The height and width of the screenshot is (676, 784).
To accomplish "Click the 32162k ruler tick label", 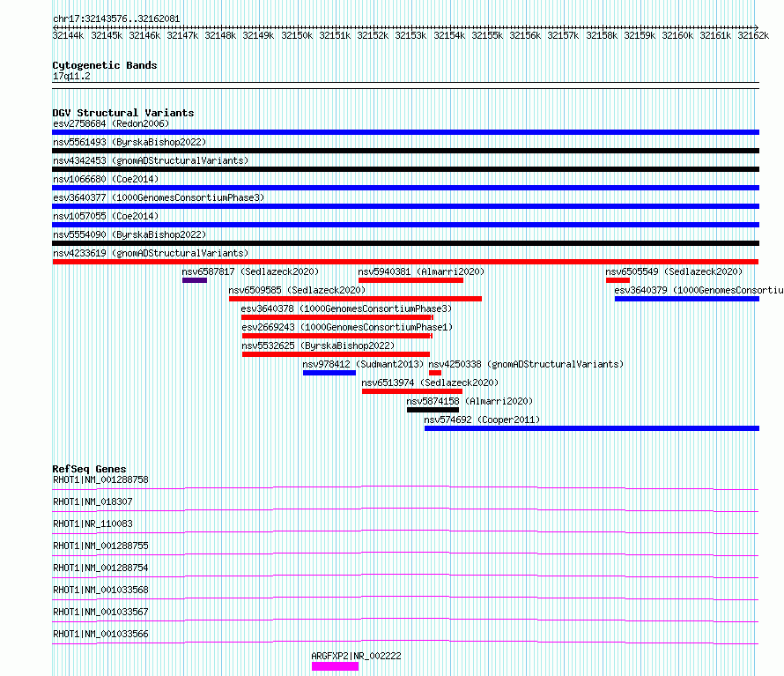I will click(x=753, y=35).
